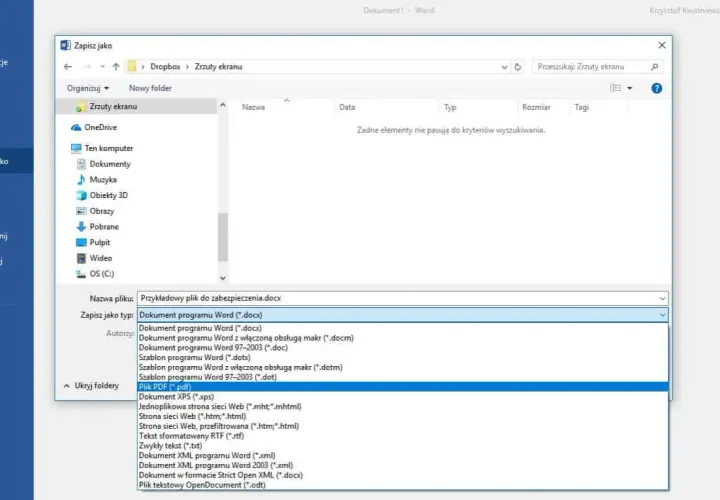Select Zrzuty ekranu in sidebar

(137, 107)
